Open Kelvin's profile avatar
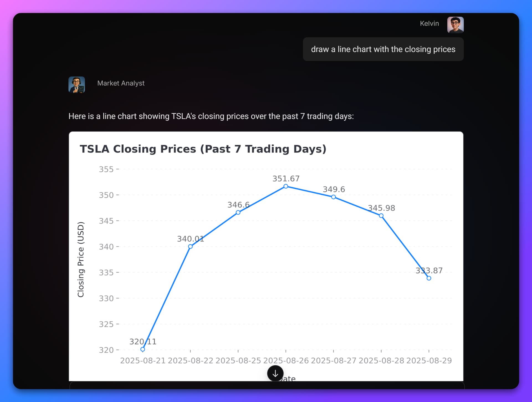Image resolution: width=532 pixels, height=402 pixels. pos(455,25)
